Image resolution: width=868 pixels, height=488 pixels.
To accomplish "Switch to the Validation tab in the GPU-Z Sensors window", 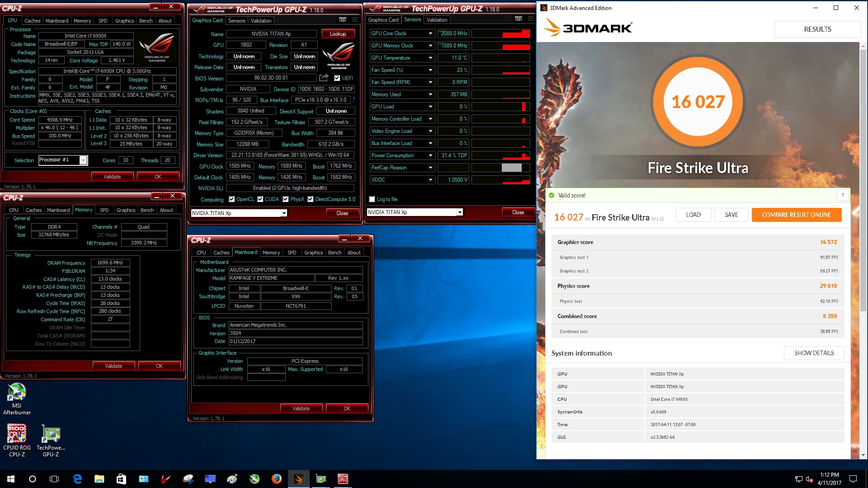I will pyautogui.click(x=437, y=19).
